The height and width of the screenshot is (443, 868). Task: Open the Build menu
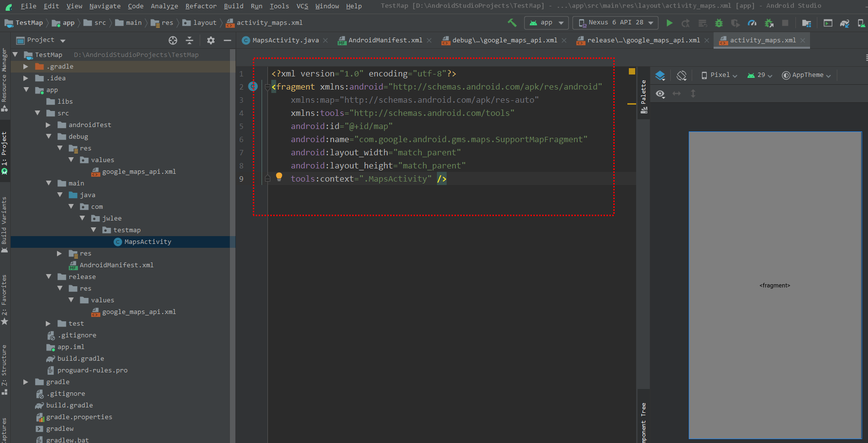click(233, 6)
